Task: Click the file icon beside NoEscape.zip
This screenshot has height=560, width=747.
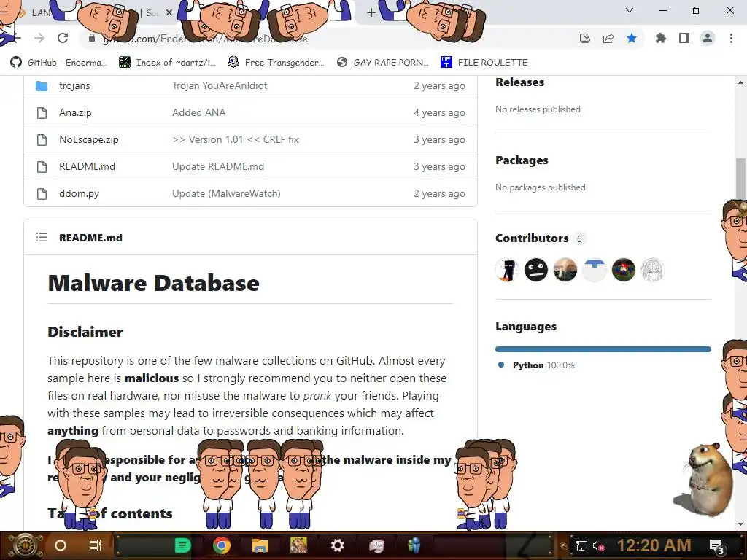Action: point(42,139)
